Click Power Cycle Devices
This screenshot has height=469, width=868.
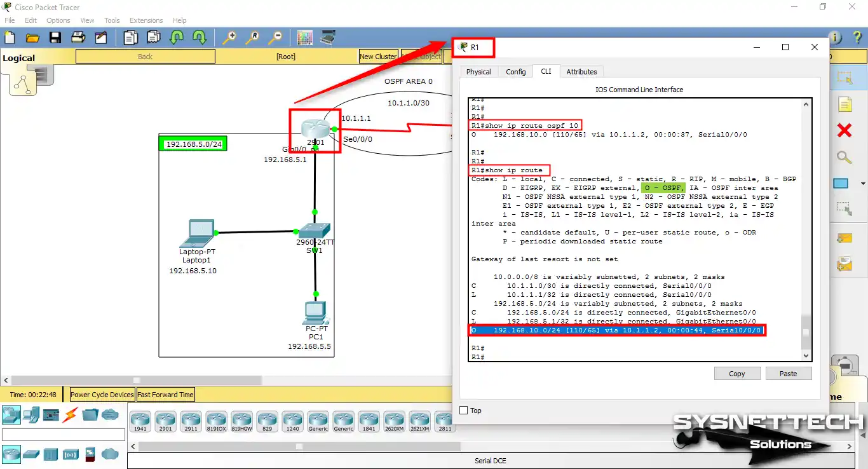102,395
